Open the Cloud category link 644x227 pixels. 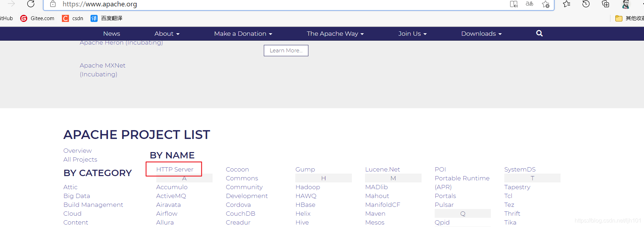click(x=72, y=214)
